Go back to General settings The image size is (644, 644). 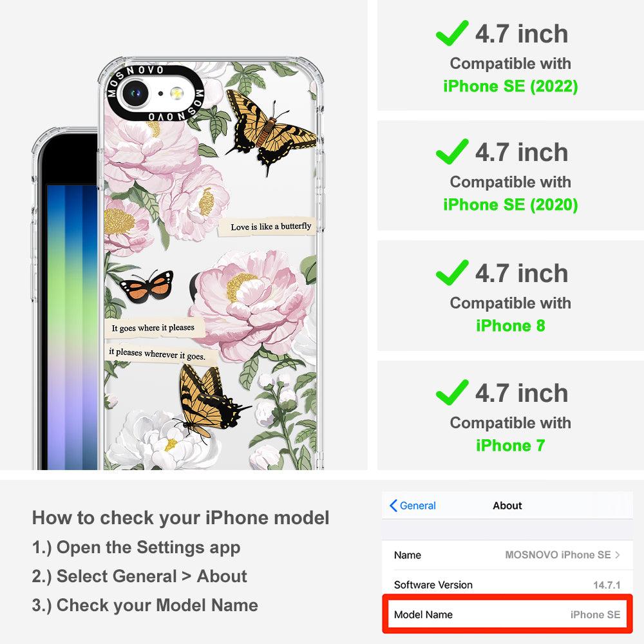pyautogui.click(x=413, y=506)
